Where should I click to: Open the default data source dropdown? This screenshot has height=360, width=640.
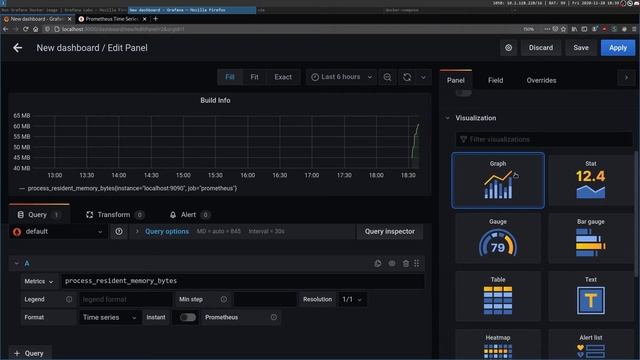coord(58,231)
